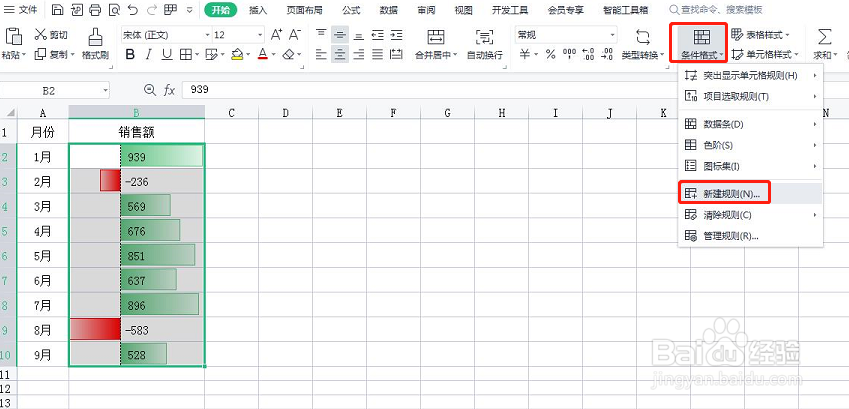Click Decrease Indent icon
This screenshot has height=409, width=849.
pyautogui.click(x=377, y=35)
